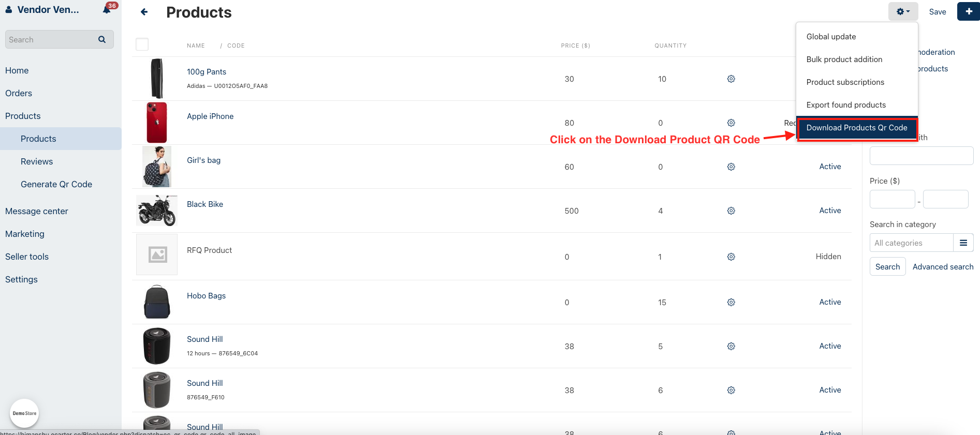Open gear settings for Black Bike row
Screen dimensions: 980x435
[731, 211]
